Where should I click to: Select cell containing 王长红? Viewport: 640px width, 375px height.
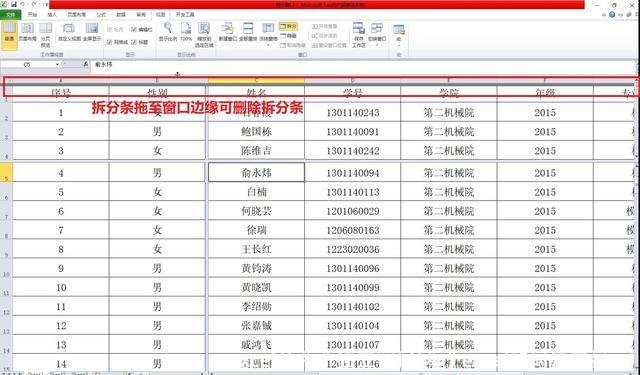point(256,249)
